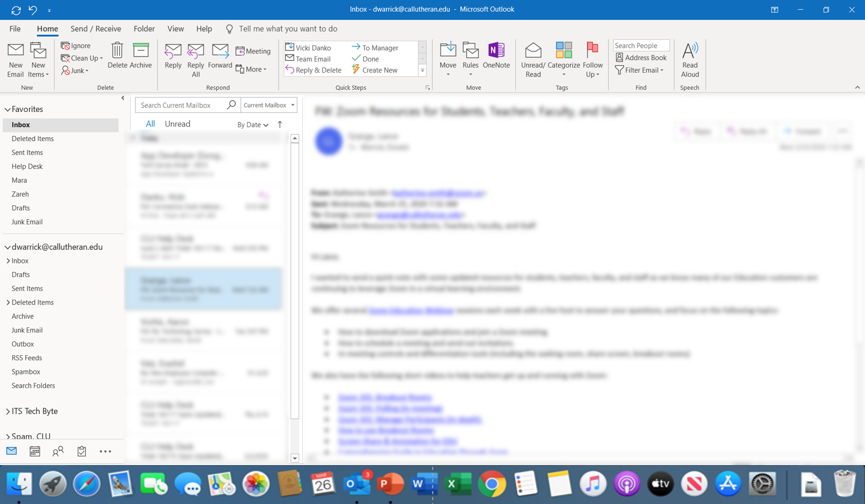Click Send/Receive All Folders quick access icon
Viewport: 865px width, 504px height.
click(16, 10)
